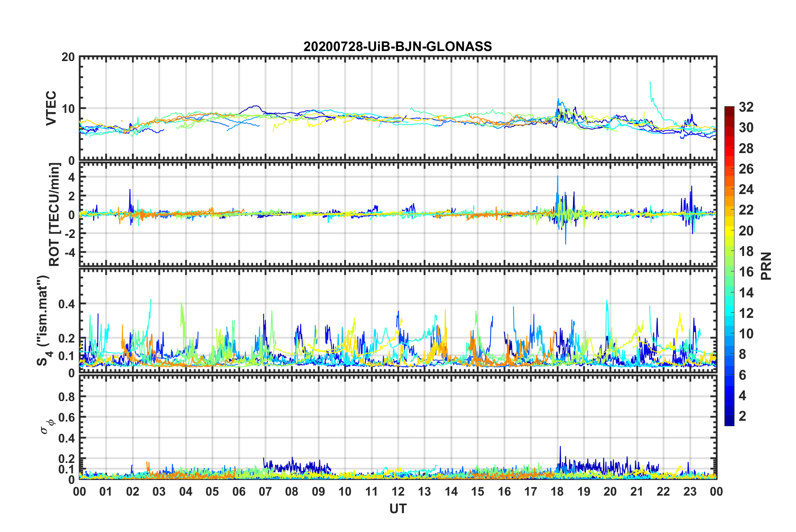Click the VTEC y-axis tick 10

click(68, 109)
